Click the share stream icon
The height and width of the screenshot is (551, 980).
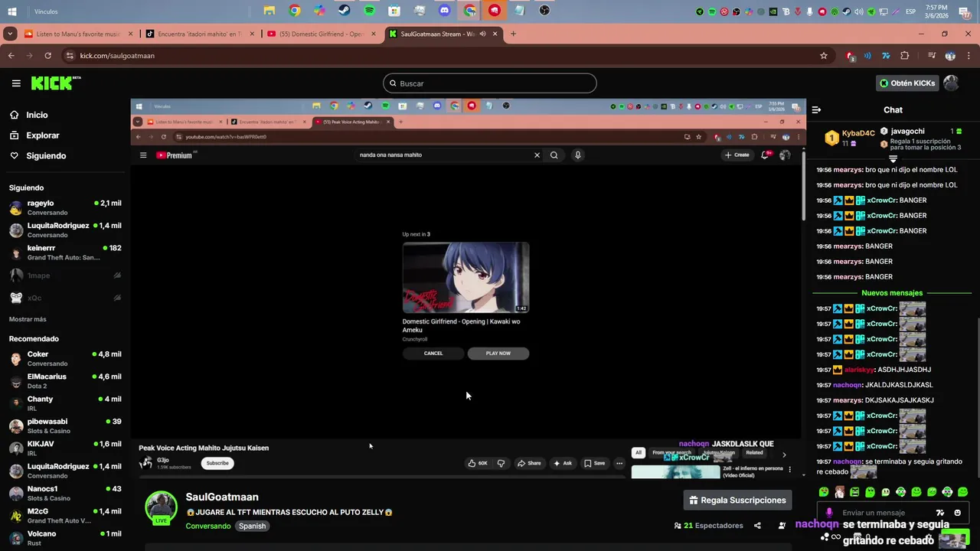pyautogui.click(x=757, y=526)
